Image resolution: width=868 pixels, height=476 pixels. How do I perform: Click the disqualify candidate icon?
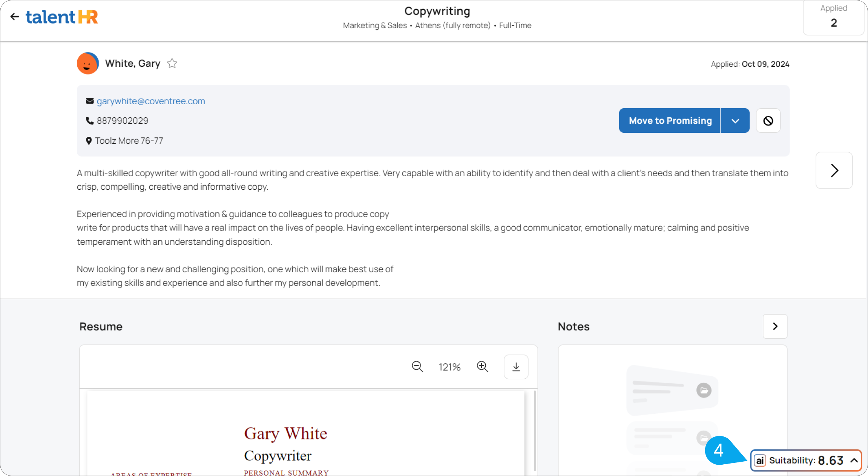coord(768,121)
